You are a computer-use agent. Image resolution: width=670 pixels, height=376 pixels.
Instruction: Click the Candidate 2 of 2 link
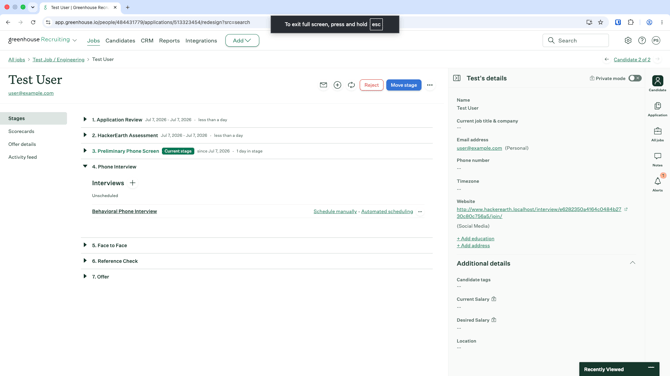tap(632, 59)
